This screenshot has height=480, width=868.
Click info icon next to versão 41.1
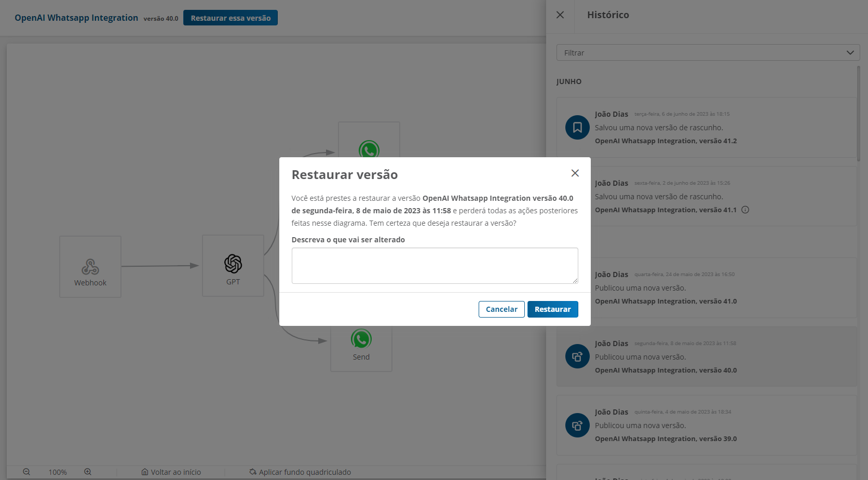[745, 210]
